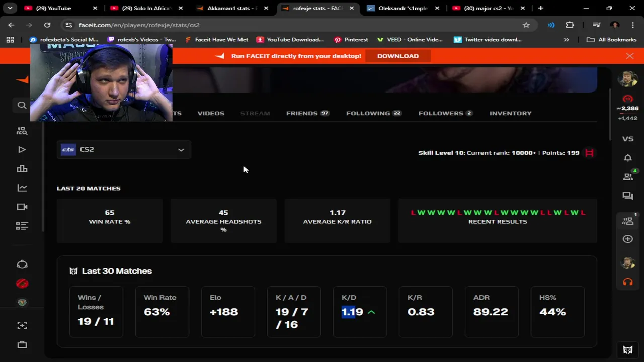
Task: Open the find players sidebar icon
Action: click(x=22, y=131)
